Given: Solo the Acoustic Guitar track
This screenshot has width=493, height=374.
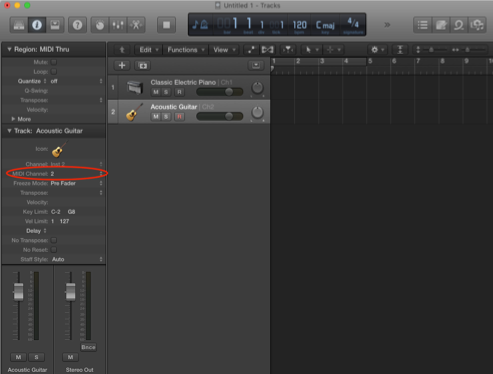Looking at the screenshot, I should 166,117.
